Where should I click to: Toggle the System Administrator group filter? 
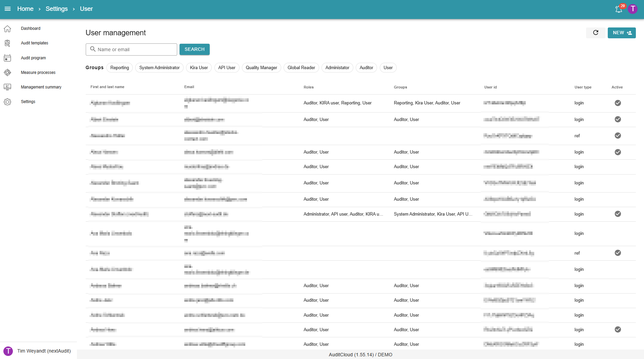[x=159, y=68]
